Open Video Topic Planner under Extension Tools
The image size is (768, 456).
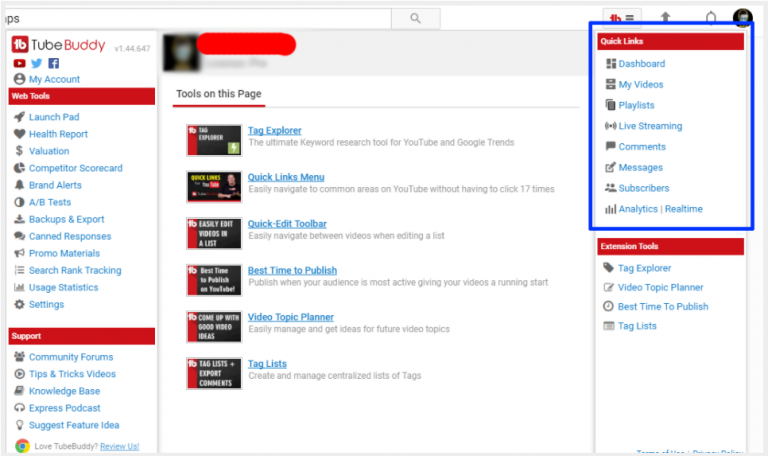click(x=660, y=288)
